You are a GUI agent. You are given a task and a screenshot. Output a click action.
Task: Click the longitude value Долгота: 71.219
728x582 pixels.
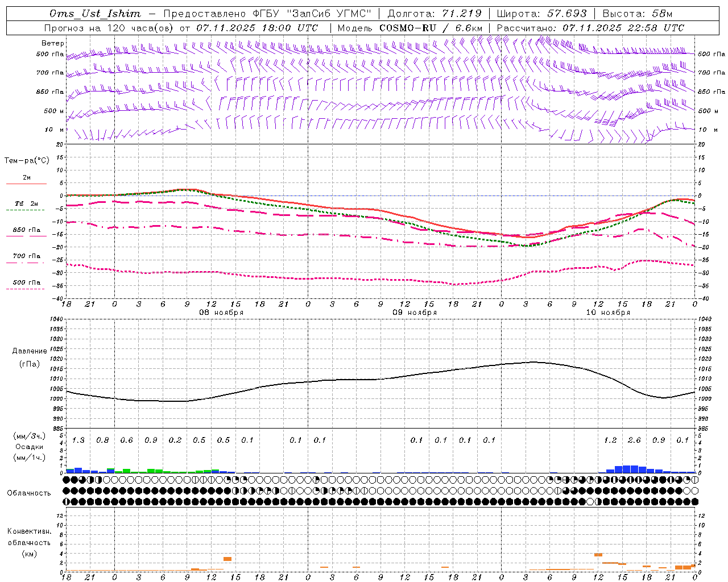tap(435, 14)
